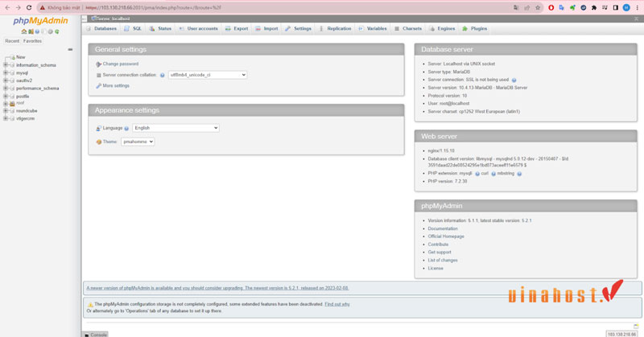Click the collapse-all minus icon in navigation panel
Screen dimensions: 644x337
click(70, 49)
